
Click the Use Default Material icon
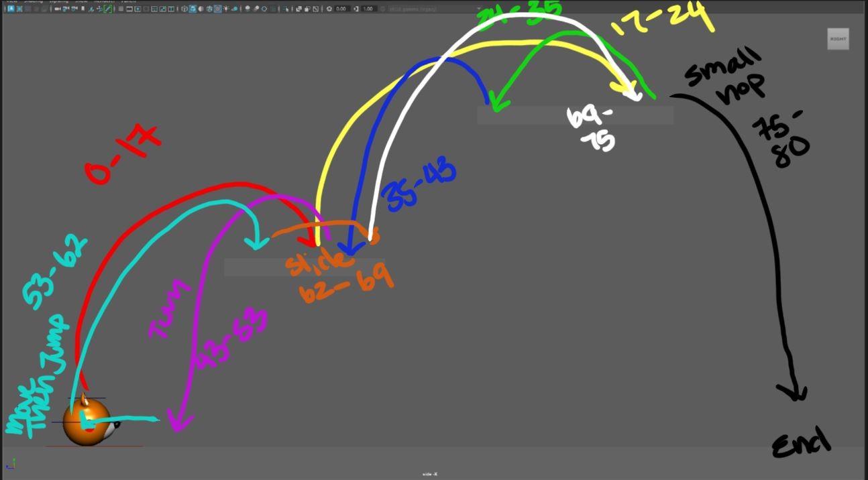[x=201, y=9]
